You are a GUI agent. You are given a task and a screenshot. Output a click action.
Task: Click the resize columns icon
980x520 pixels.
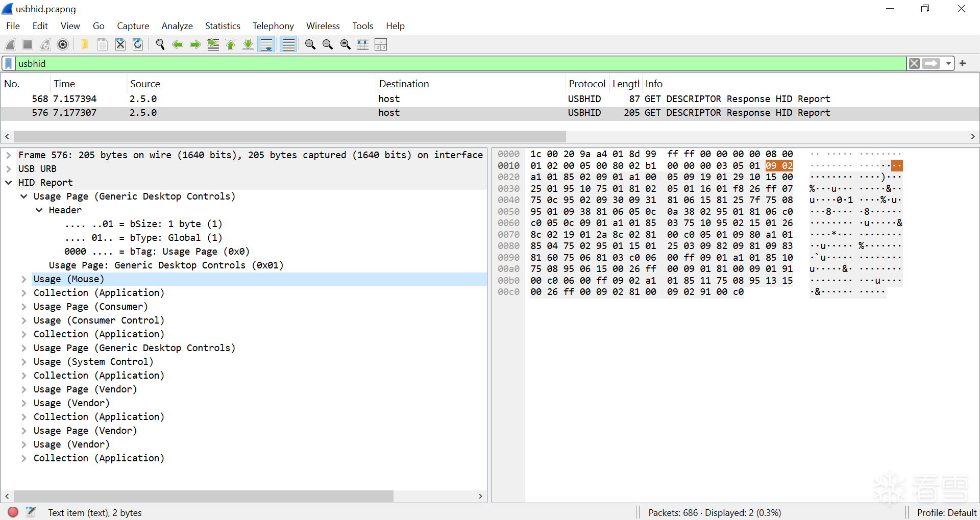pyautogui.click(x=363, y=45)
